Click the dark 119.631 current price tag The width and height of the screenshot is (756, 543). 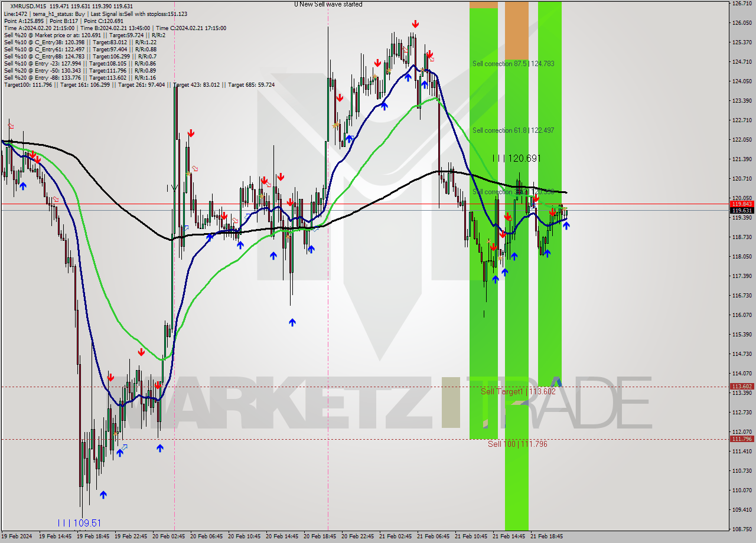click(x=742, y=211)
